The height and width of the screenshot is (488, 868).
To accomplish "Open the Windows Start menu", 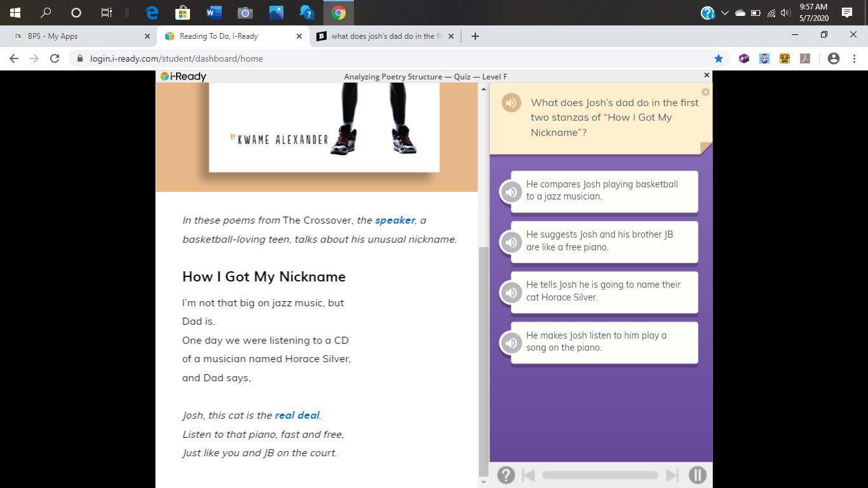I will coord(15,13).
